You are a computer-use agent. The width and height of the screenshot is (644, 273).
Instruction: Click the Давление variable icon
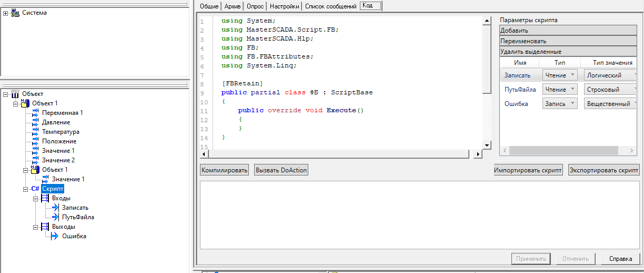click(36, 122)
